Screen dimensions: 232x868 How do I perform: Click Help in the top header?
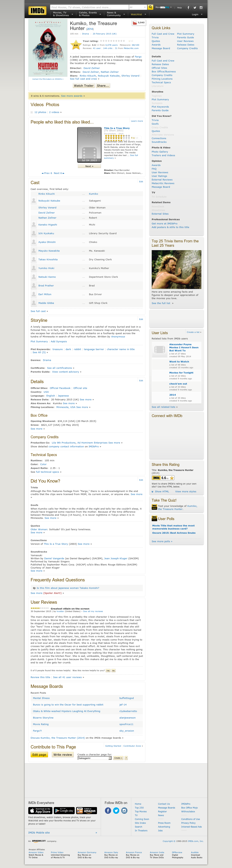pyautogui.click(x=179, y=7)
